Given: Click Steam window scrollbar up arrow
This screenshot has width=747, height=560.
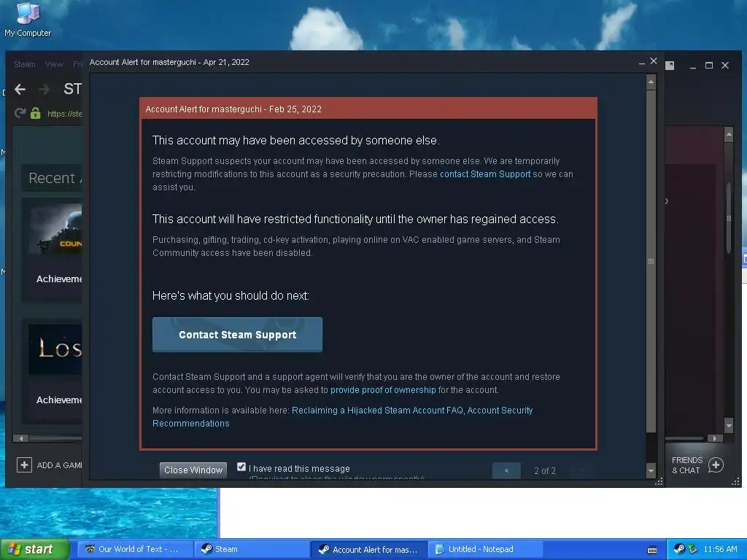Looking at the screenshot, I should [x=729, y=134].
